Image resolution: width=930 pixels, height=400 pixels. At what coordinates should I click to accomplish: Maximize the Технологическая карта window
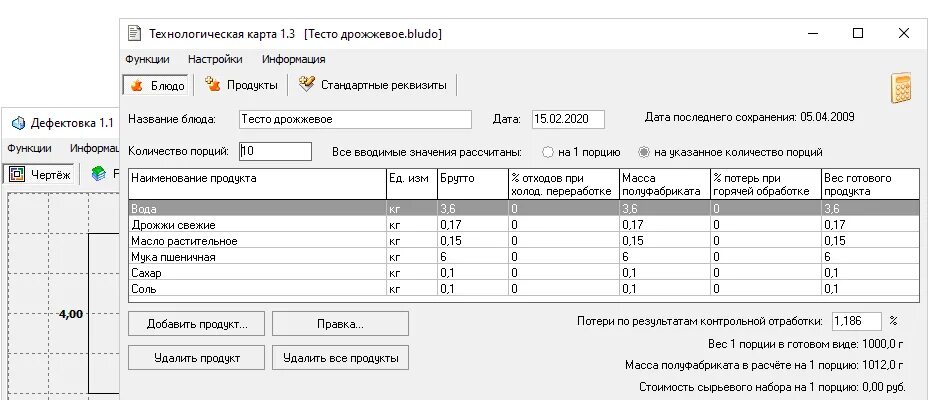(858, 33)
